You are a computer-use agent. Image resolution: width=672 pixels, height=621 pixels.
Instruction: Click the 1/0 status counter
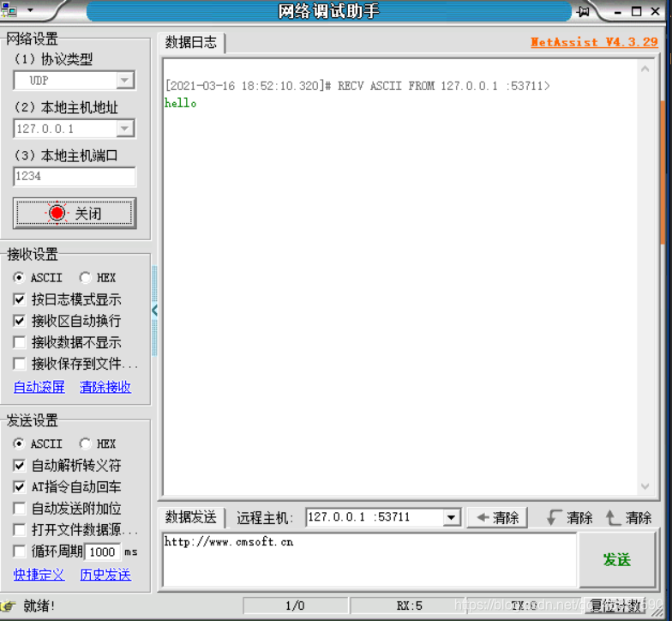tap(295, 606)
